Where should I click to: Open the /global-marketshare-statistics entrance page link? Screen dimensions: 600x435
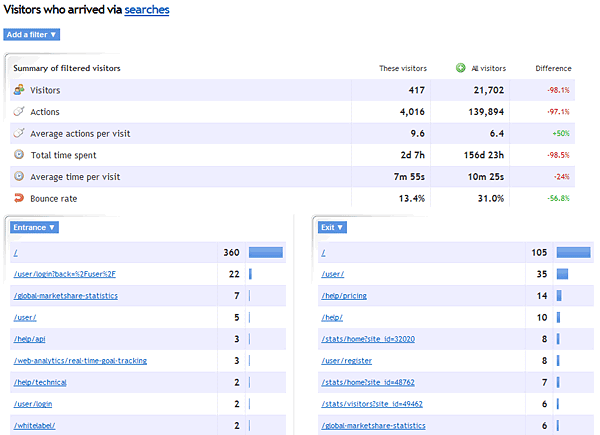[x=65, y=296]
